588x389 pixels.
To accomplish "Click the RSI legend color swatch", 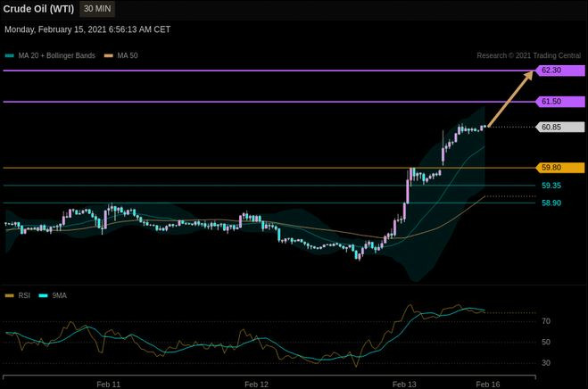I will point(10,295).
